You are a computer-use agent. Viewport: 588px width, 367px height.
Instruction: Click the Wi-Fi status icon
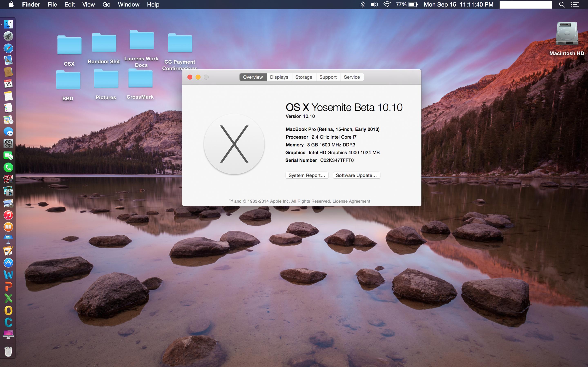click(x=387, y=4)
